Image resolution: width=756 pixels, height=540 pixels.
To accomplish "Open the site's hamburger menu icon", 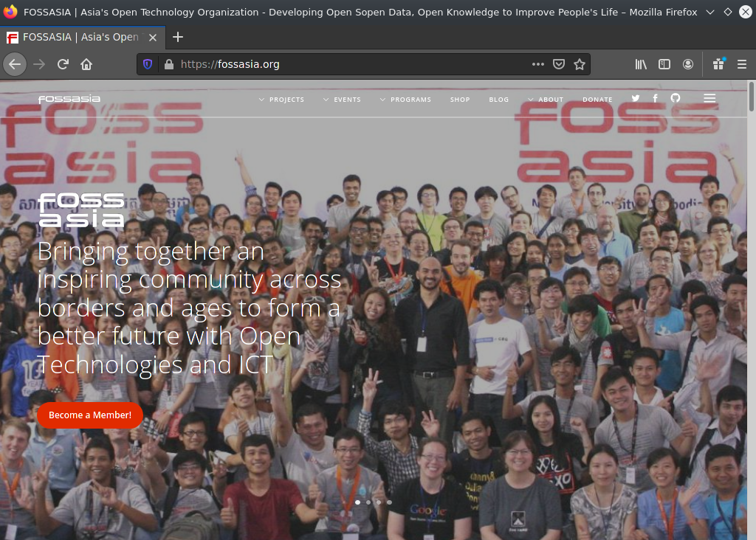I will 709,97.
